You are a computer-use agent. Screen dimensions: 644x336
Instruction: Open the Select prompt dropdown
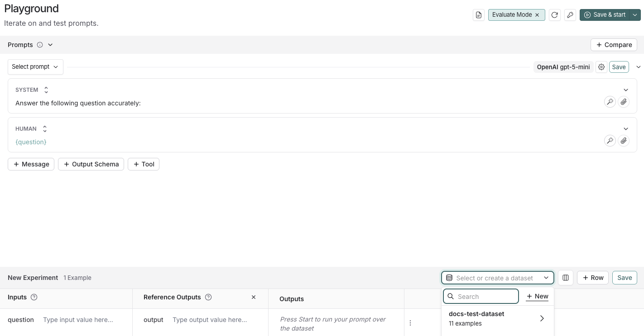point(35,66)
